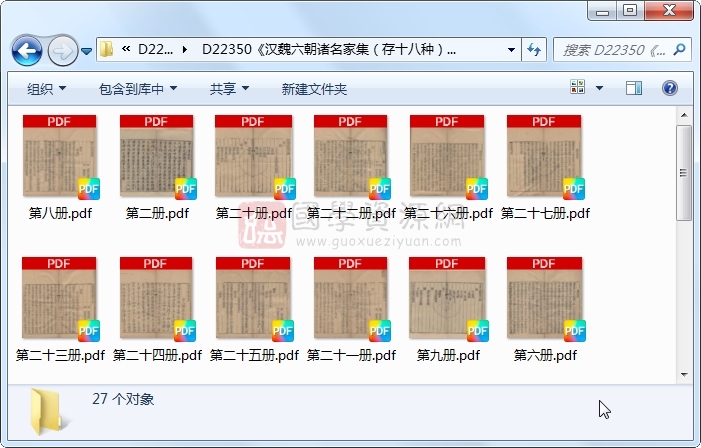
Task: Click the folder icon in details pane
Action: click(x=48, y=412)
